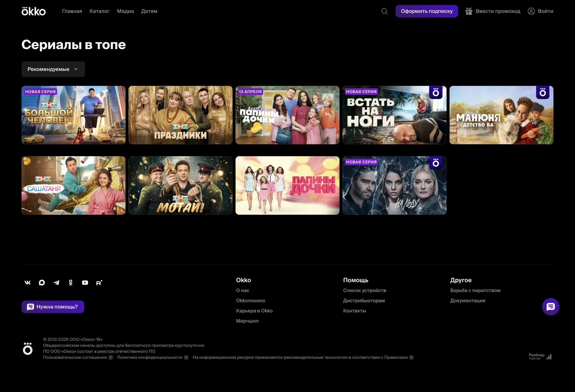
Task: Open the Каталог menu item
Action: (99, 11)
